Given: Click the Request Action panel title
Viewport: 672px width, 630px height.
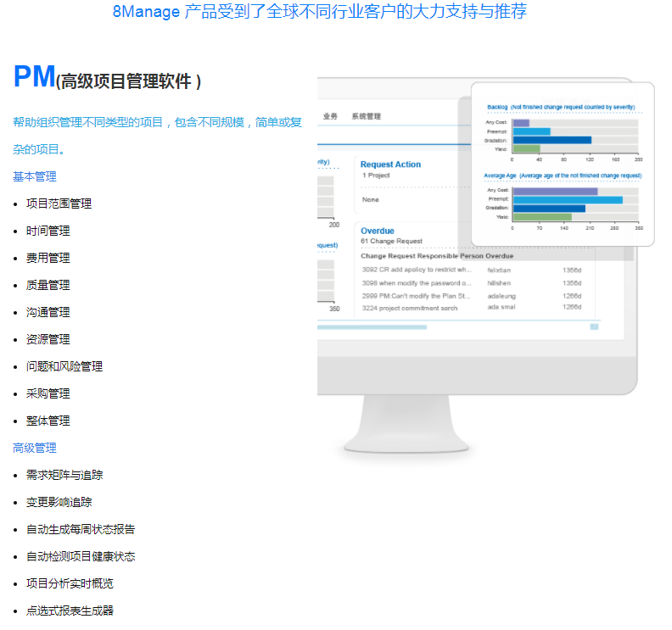Looking at the screenshot, I should (x=390, y=164).
